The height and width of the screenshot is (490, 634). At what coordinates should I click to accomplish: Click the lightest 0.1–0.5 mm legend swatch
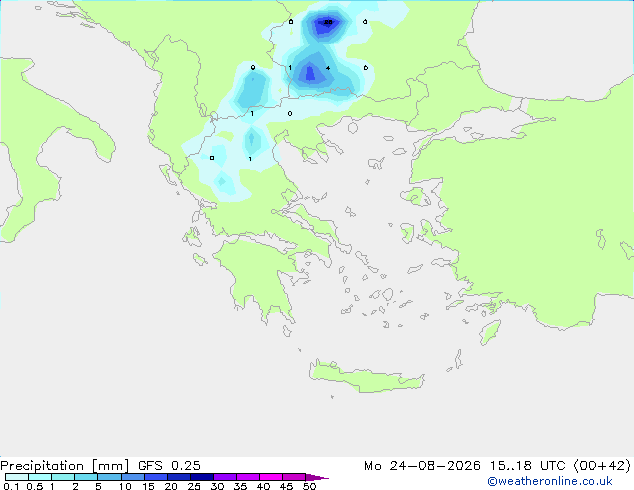point(17,477)
